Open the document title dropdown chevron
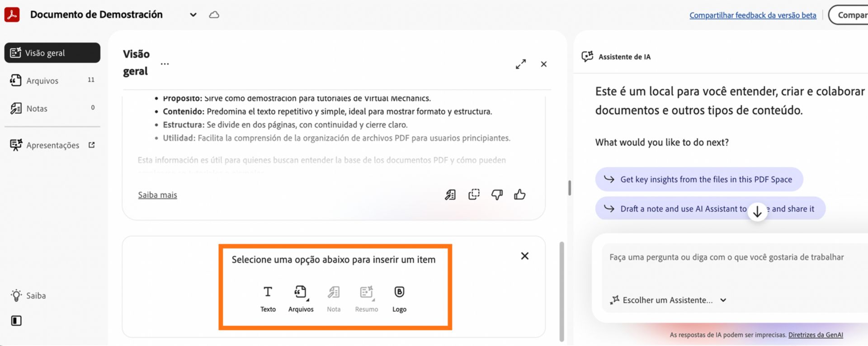 [193, 15]
